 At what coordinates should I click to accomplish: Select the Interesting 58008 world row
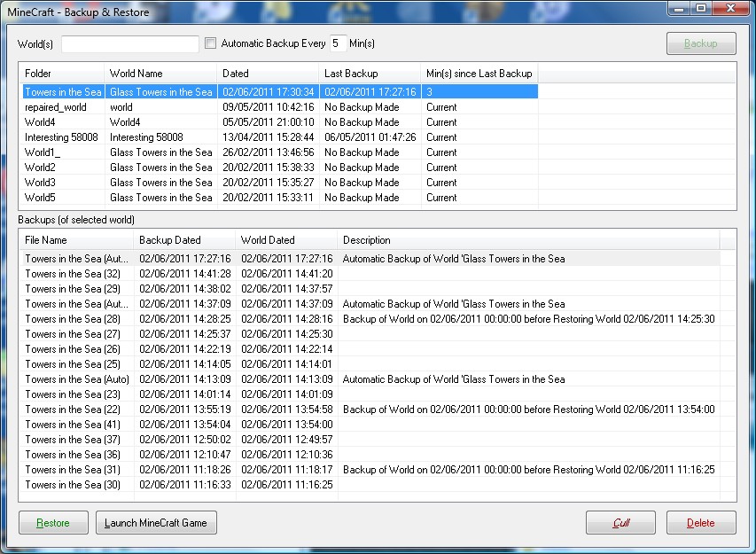(59, 137)
